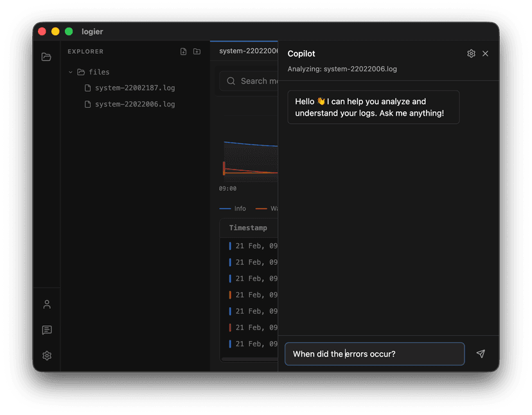Click the Copilot question input box
The width and height of the screenshot is (532, 415).
click(x=375, y=354)
